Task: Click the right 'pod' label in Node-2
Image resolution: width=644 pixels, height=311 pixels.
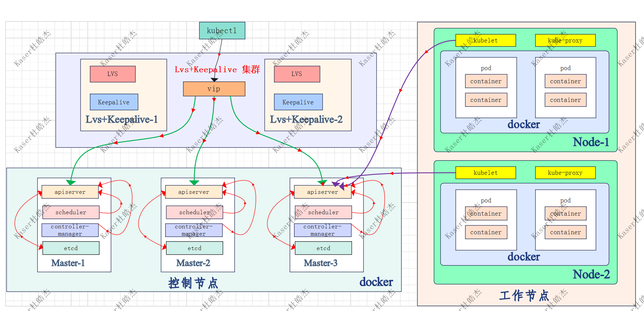Action: (x=566, y=200)
